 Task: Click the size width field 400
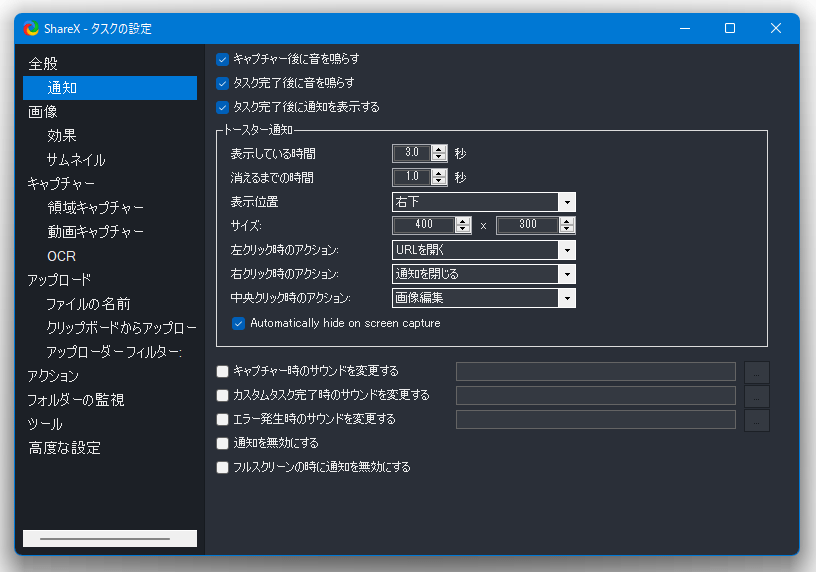[x=424, y=225]
